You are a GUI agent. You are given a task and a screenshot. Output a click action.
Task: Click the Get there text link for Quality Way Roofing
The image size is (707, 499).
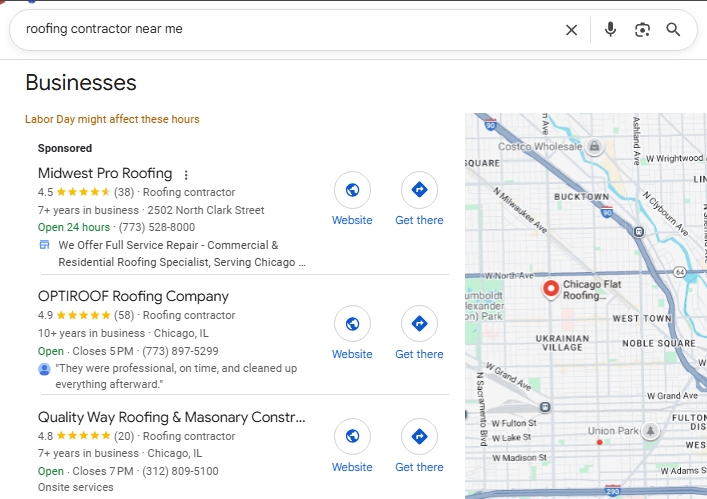coord(419,467)
